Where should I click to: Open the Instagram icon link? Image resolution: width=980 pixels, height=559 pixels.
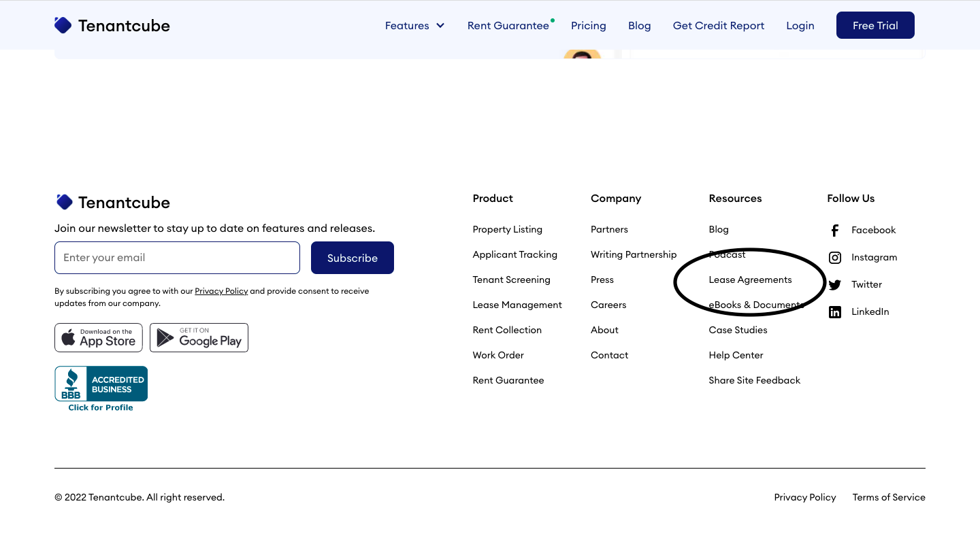tap(835, 258)
